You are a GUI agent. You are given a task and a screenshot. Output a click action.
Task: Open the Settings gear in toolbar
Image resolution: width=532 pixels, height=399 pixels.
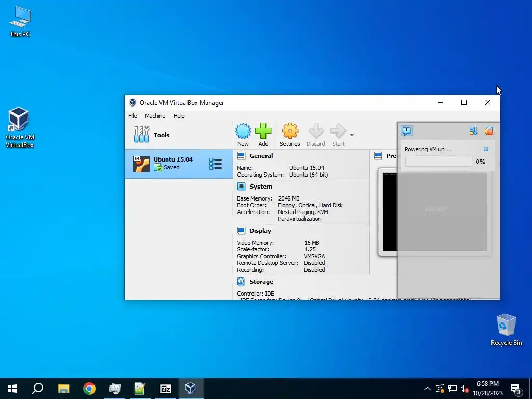[290, 131]
